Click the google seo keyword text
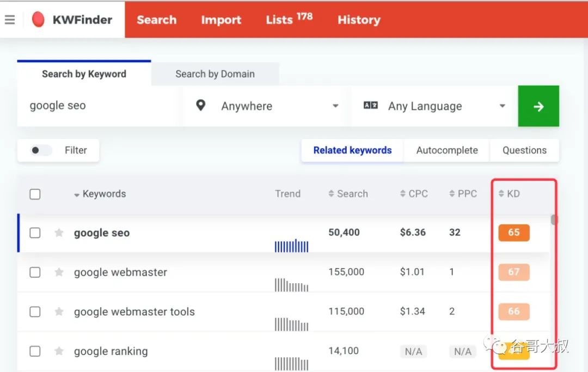 [x=102, y=233]
